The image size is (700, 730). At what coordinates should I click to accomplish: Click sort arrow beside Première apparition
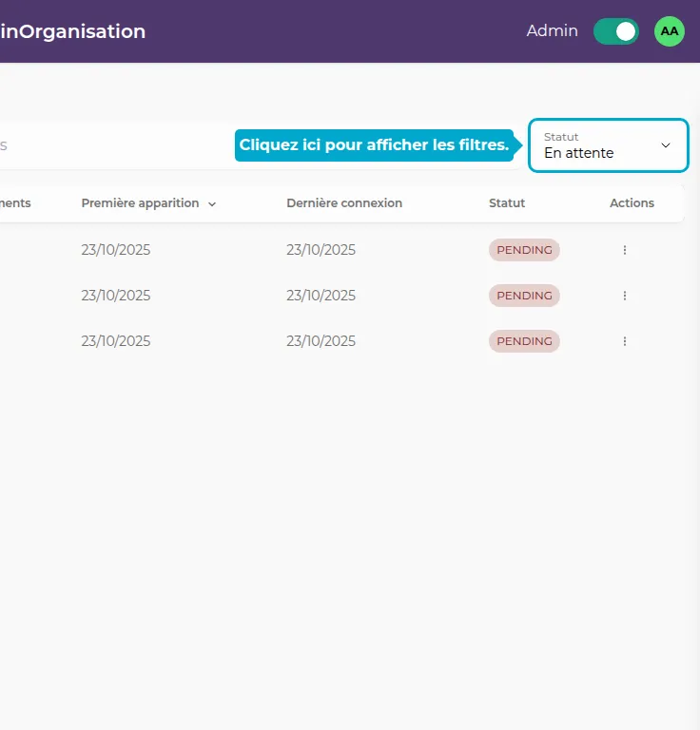click(x=212, y=203)
